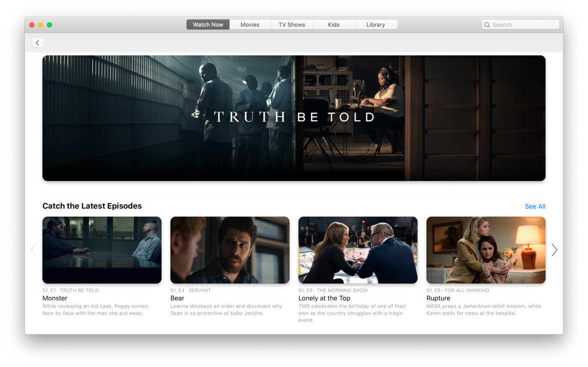Select The Morning Show episode thumbnail

click(x=358, y=250)
